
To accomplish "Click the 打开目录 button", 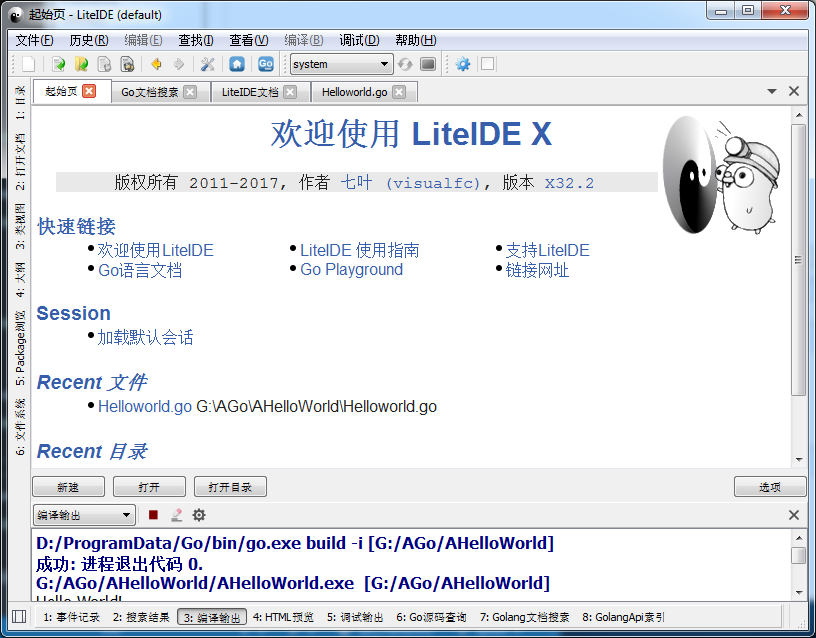I will [x=230, y=487].
